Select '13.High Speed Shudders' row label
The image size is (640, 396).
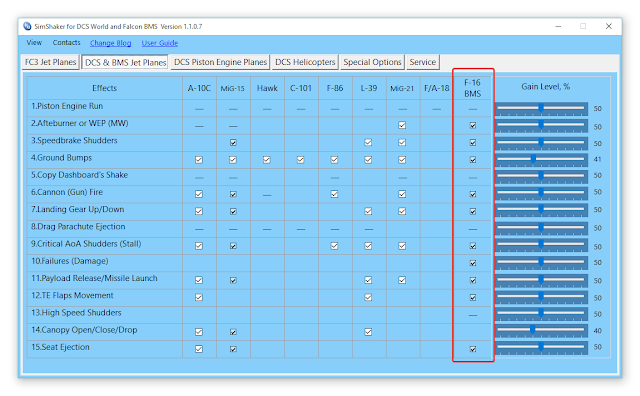click(76, 313)
